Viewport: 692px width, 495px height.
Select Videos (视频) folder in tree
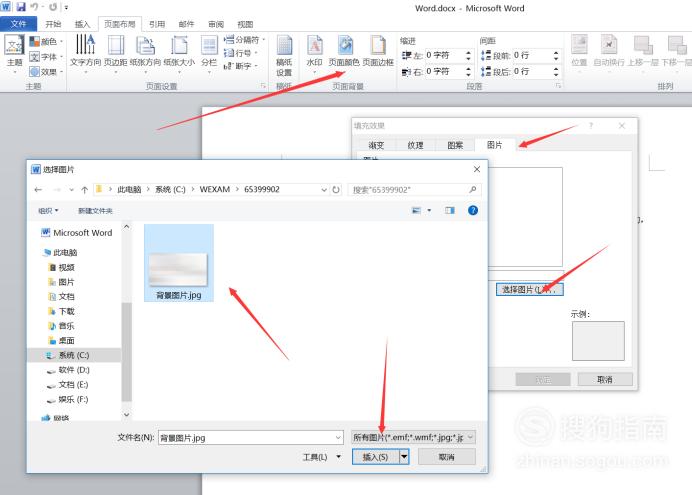62,267
